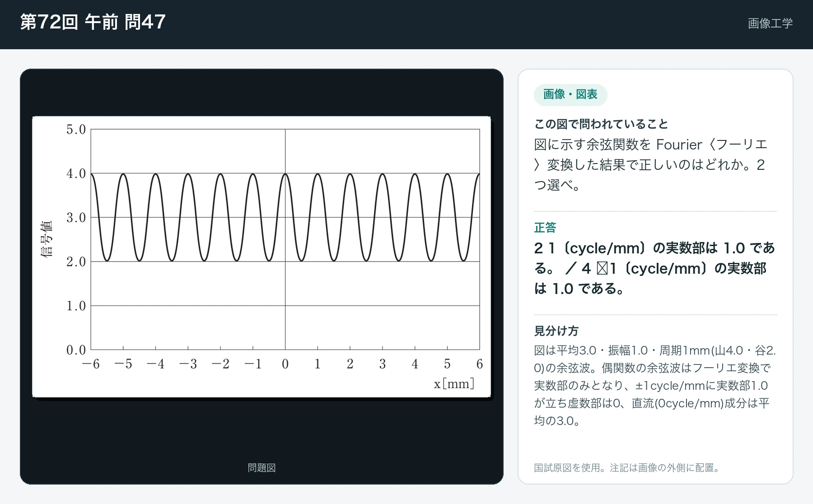Image resolution: width=813 pixels, height=504 pixels.
Task: Click the y-axis value 4.0
Action: [x=76, y=173]
